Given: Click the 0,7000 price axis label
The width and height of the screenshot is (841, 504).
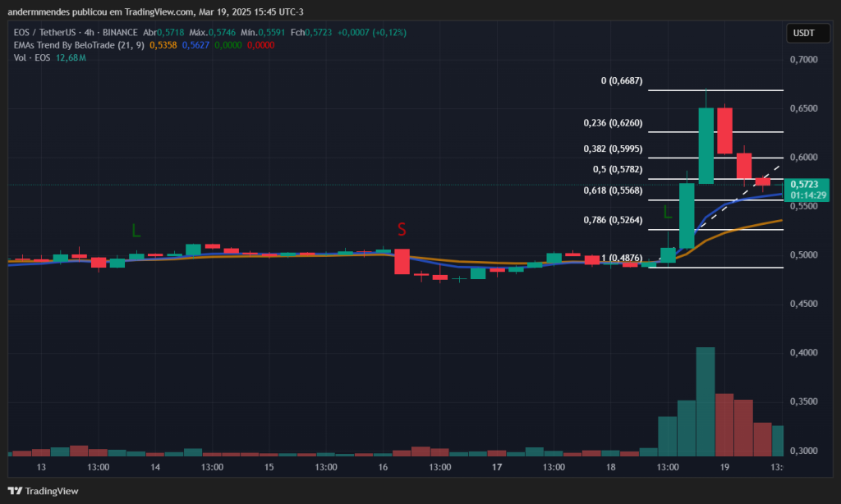Looking at the screenshot, I should click(x=803, y=60).
